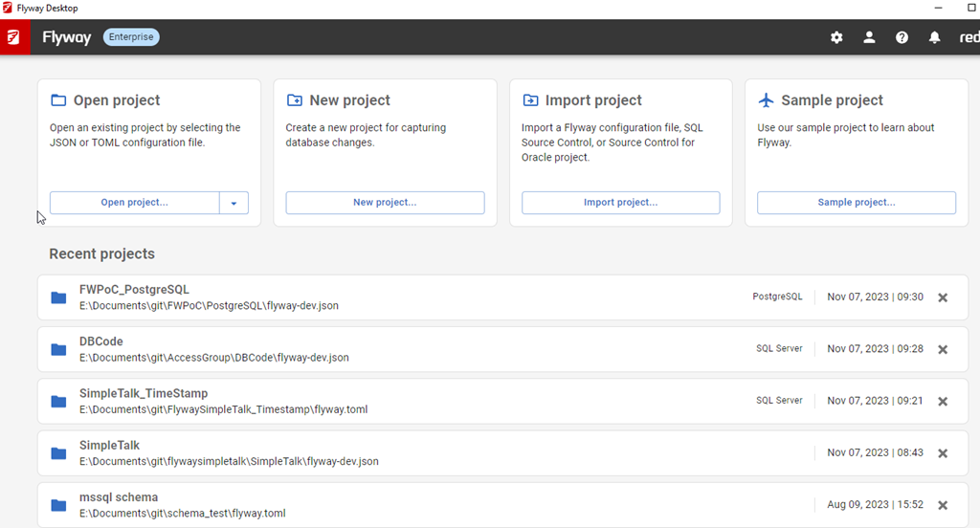Click the Enterprise edition badge
Viewport: 980px width, 528px height.
[131, 37]
